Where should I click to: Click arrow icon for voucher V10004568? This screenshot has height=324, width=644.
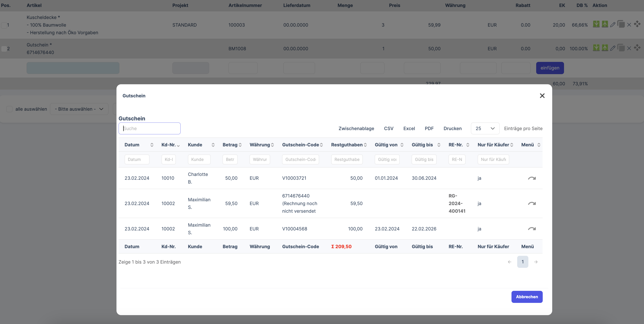(532, 229)
